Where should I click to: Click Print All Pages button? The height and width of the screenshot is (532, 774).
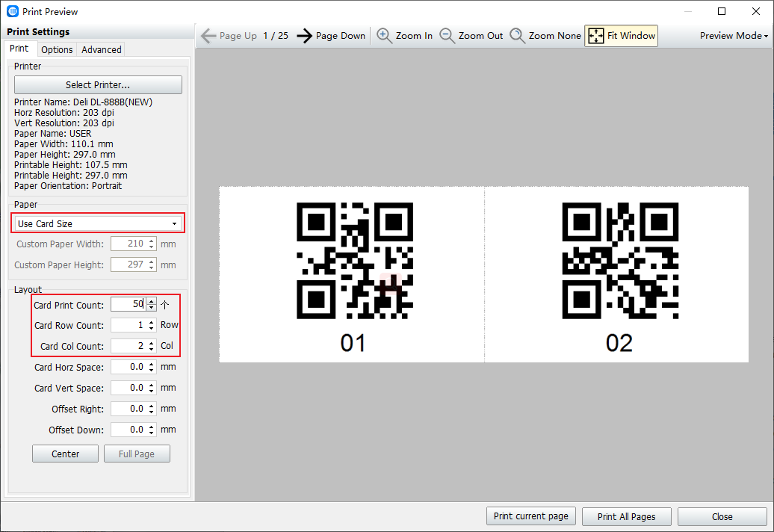[626, 516]
